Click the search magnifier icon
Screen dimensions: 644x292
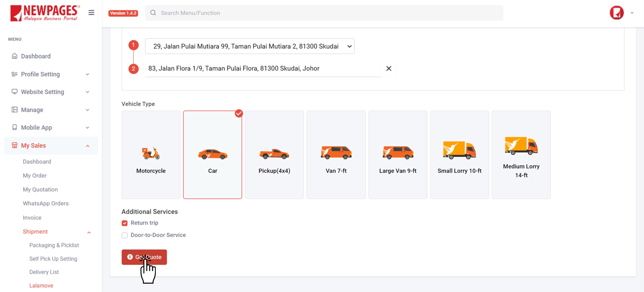pos(153,13)
